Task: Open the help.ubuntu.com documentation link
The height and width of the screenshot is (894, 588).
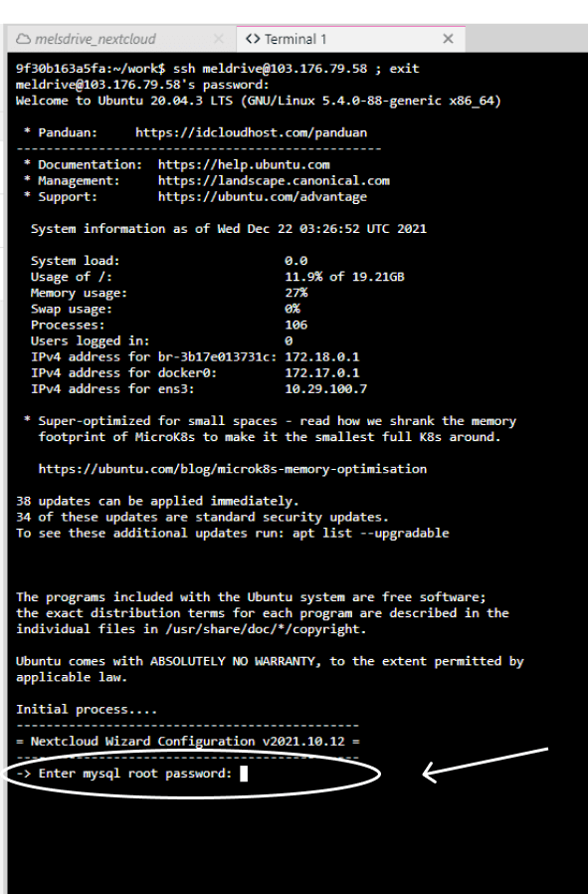Action: click(x=244, y=165)
